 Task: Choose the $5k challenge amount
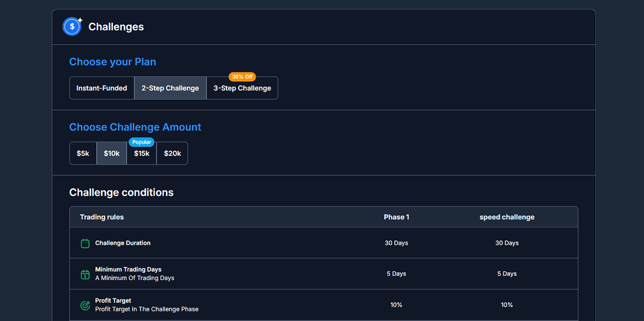pos(83,154)
